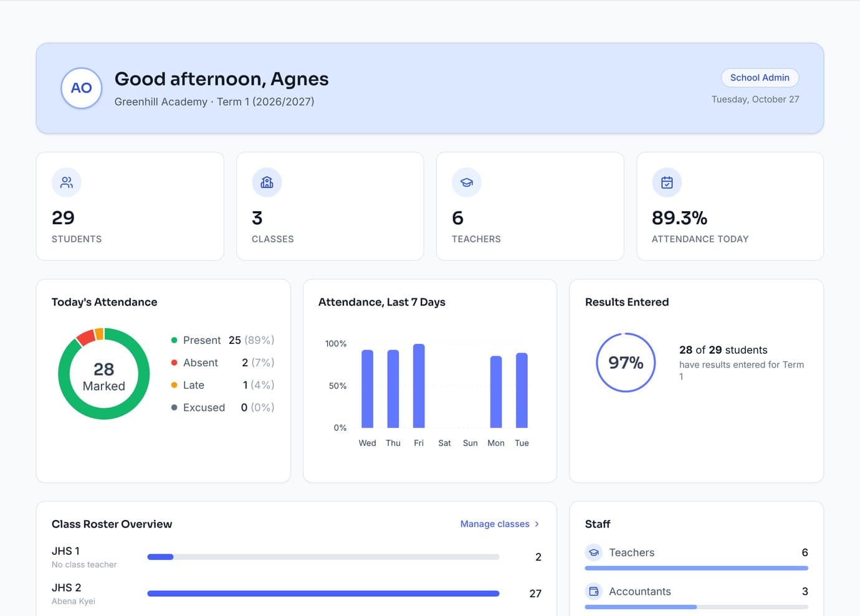Viewport: 860px width, 616px height.
Task: Click the Accountants wallet icon in Staff
Action: pyautogui.click(x=594, y=591)
